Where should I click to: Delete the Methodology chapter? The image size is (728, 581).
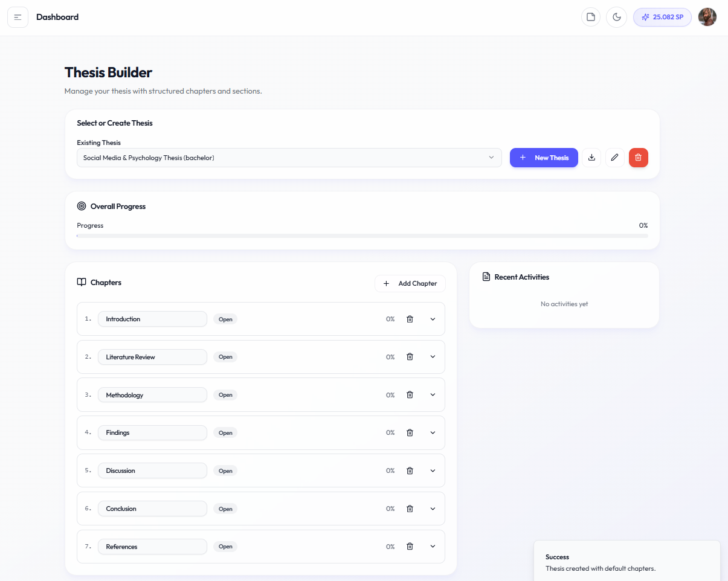click(x=410, y=395)
